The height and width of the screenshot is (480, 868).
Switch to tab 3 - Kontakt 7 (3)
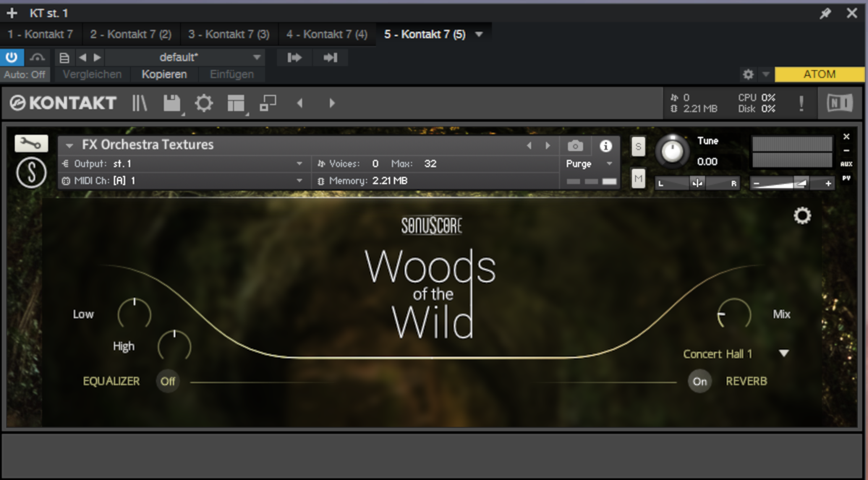(x=229, y=34)
